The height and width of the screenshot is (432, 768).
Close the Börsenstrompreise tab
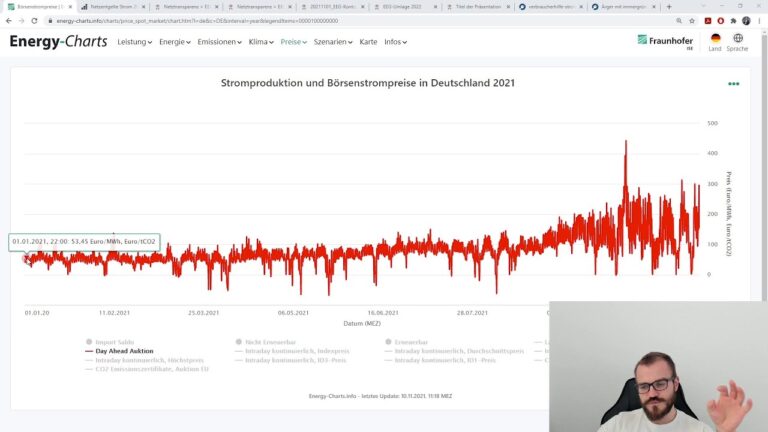pos(70,7)
